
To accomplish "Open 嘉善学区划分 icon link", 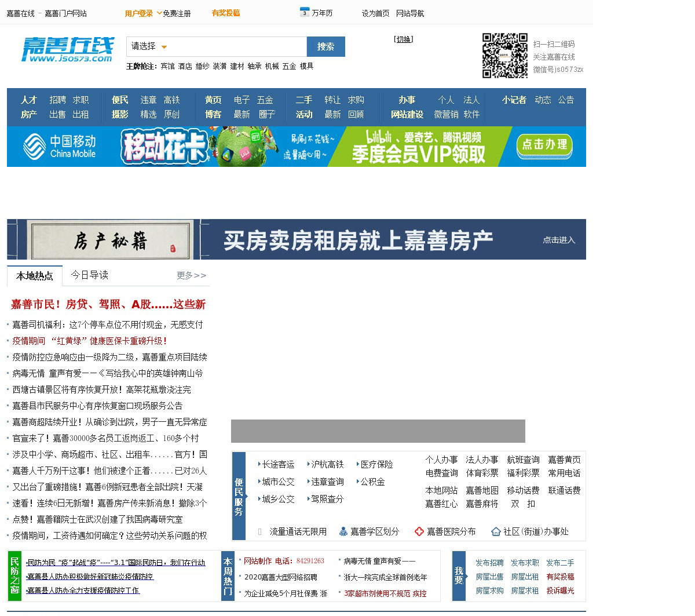I will [369, 531].
